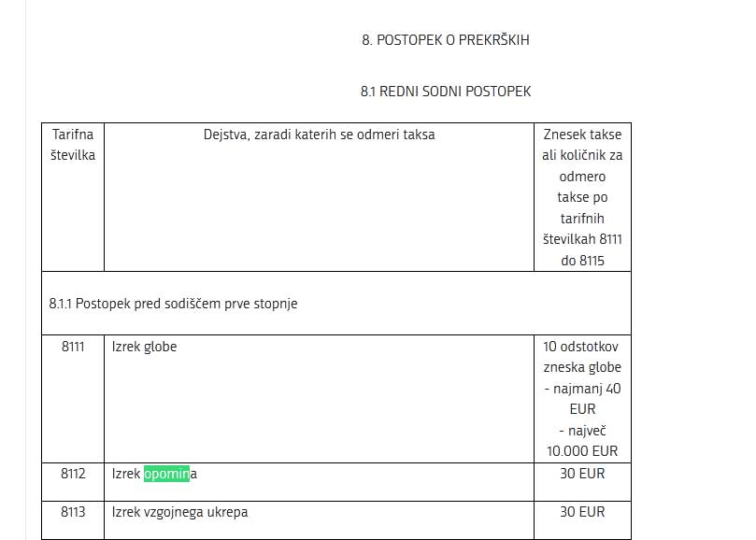Click the heading '8. POSTOPEK O PREKRŠKIH'
Image resolution: width=756 pixels, height=540 pixels.
click(x=446, y=40)
